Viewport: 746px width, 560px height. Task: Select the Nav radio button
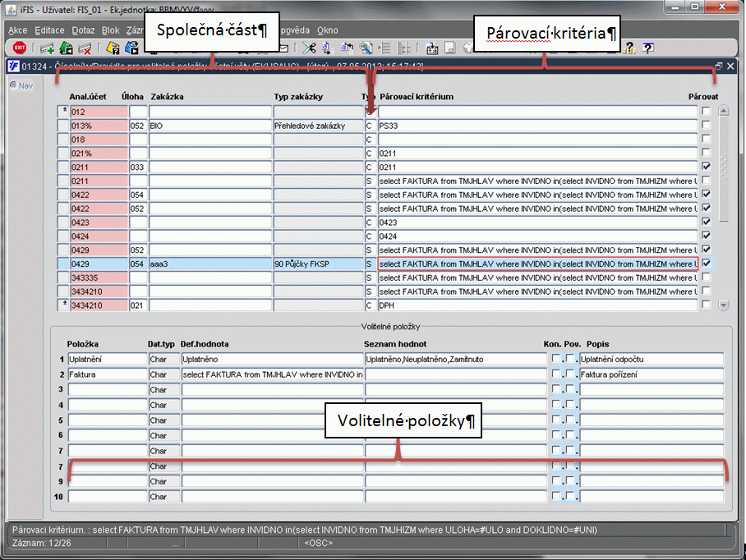pos(13,85)
